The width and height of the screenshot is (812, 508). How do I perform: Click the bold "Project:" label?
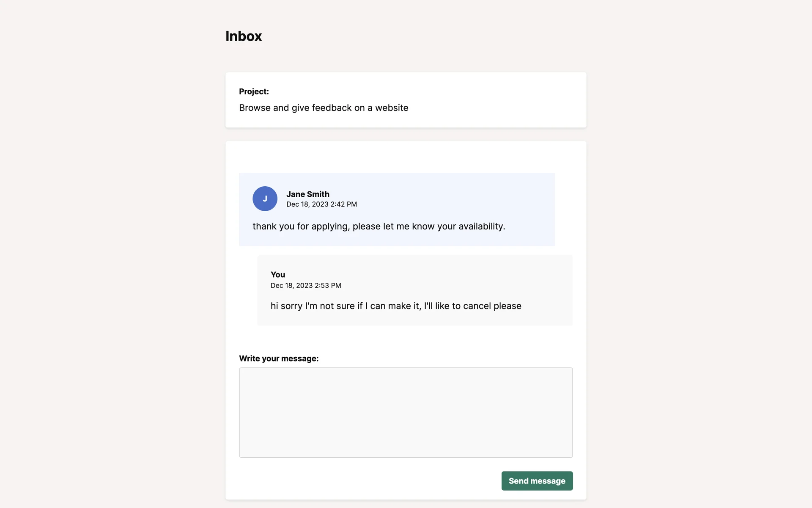pyautogui.click(x=254, y=91)
